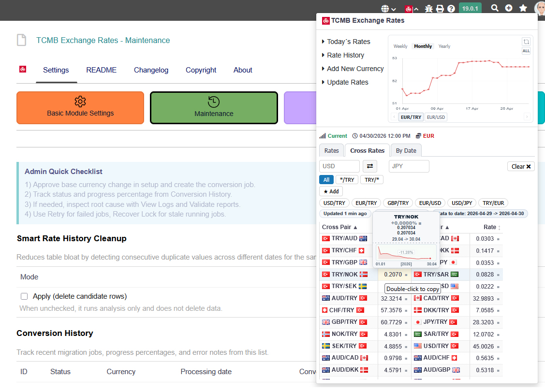Screen dimensions: 545x392
Task: Click the 0.2070 rate value
Action: point(393,275)
